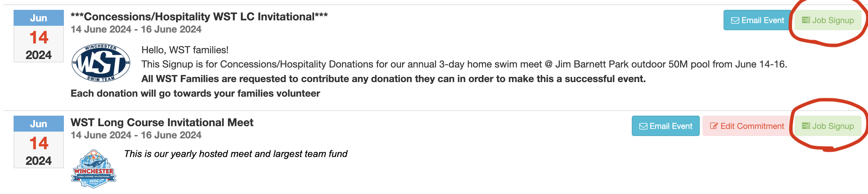This screenshot has width=868, height=194.
Task: Click the date range under the Concessions/Hospitality title
Action: coord(136,30)
